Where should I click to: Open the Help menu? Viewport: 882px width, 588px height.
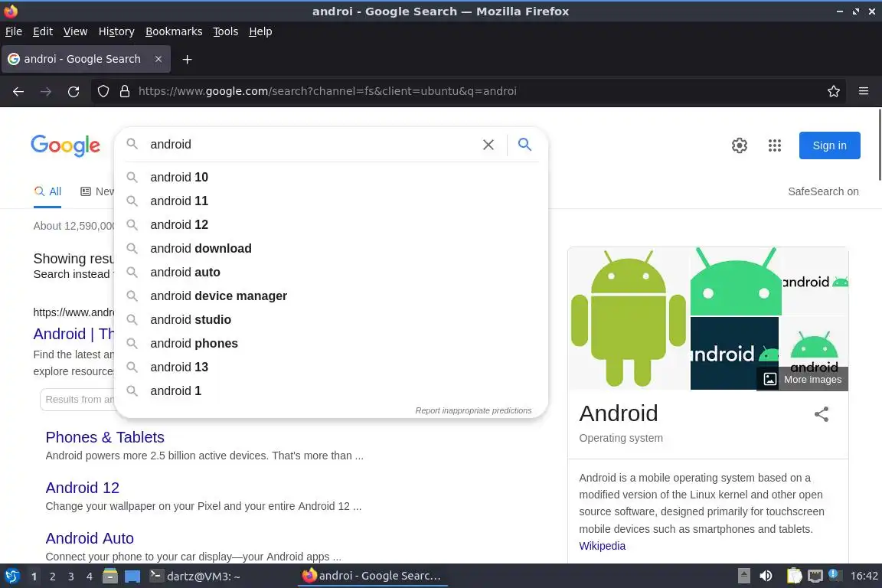(260, 31)
